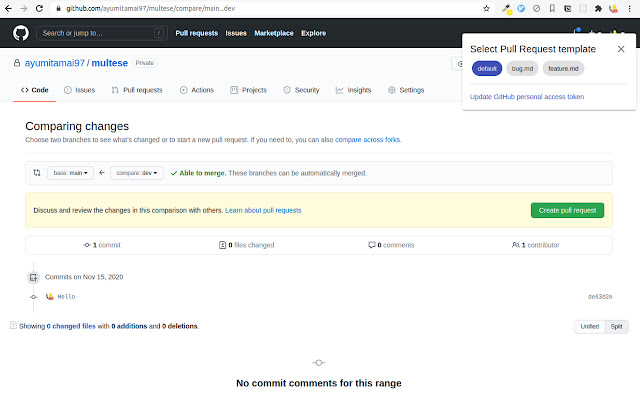Open the multese repository link
The image size is (640, 400).
(110, 63)
